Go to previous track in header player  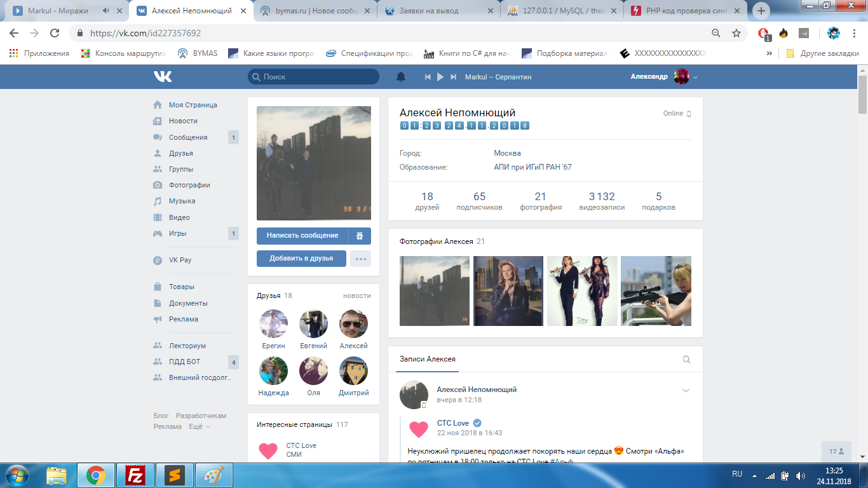tap(428, 77)
